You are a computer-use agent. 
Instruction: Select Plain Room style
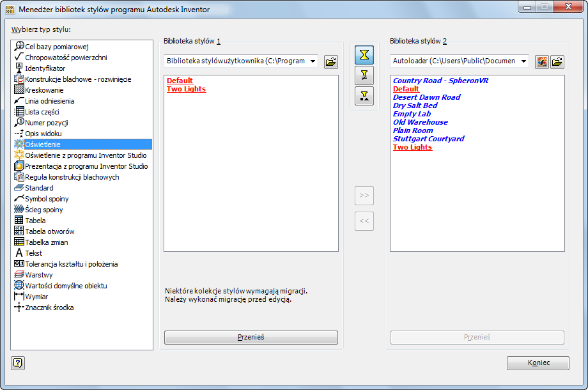click(413, 130)
